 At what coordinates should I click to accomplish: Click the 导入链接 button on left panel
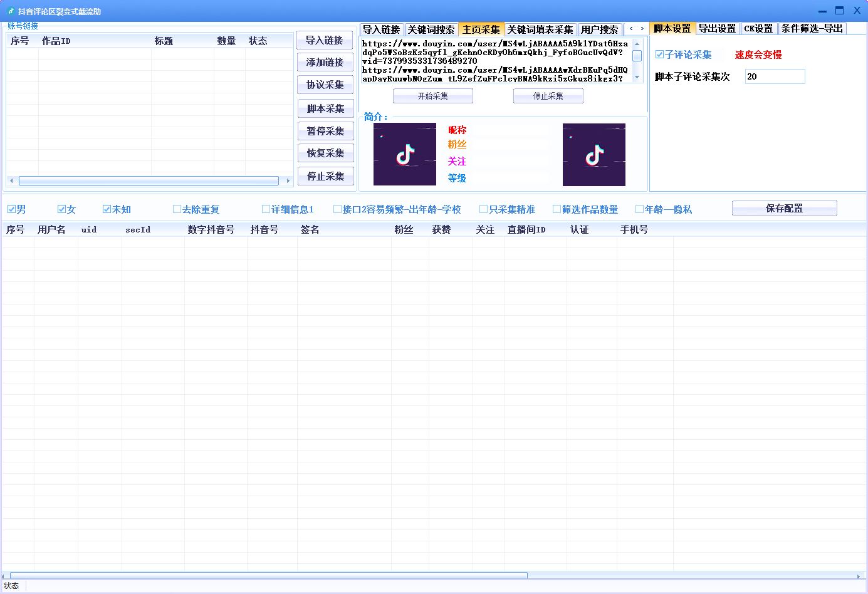click(x=324, y=40)
